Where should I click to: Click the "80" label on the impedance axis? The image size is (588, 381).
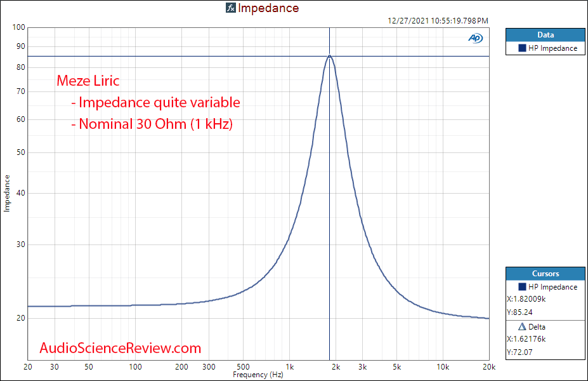pos(21,67)
